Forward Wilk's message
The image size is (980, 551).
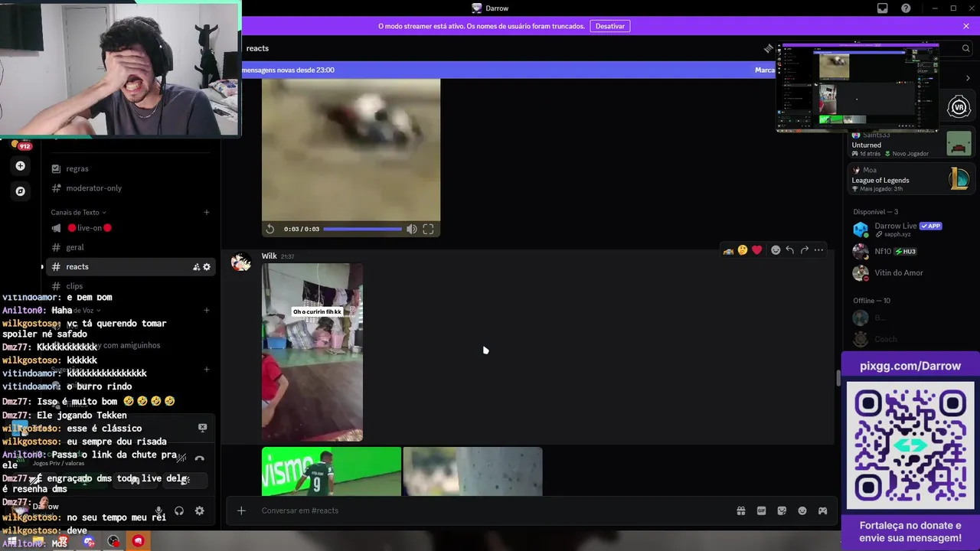(x=804, y=250)
